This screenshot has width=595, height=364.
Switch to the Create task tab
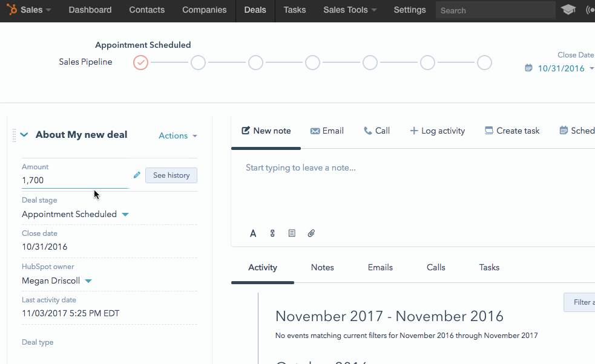tap(512, 131)
